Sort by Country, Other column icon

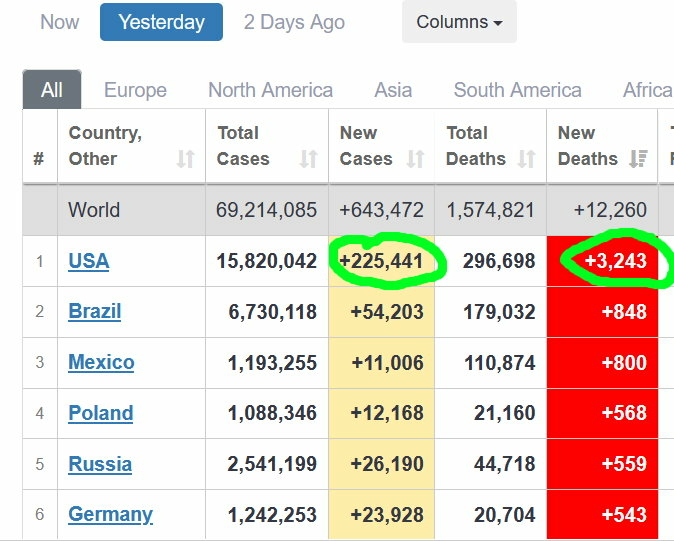pyautogui.click(x=186, y=159)
